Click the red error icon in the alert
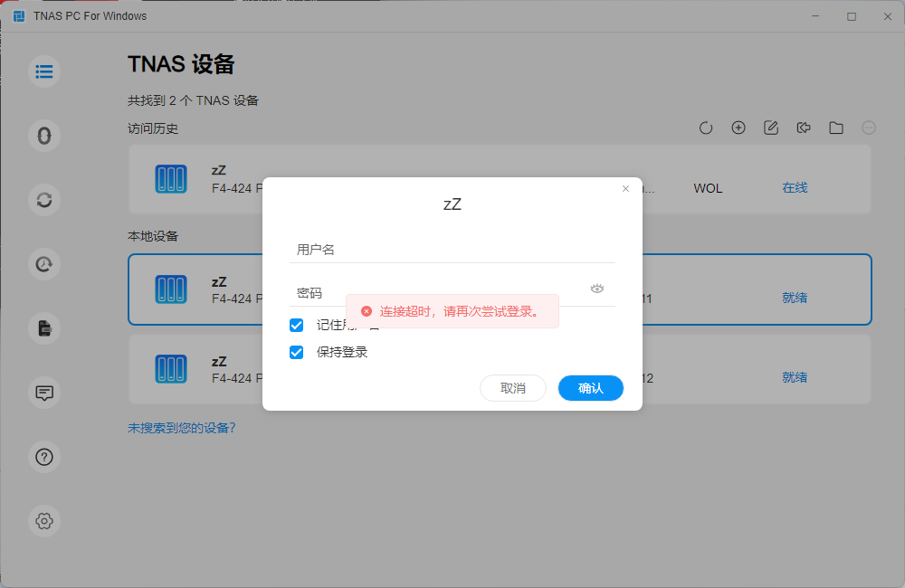This screenshot has width=905, height=588. pyautogui.click(x=367, y=311)
